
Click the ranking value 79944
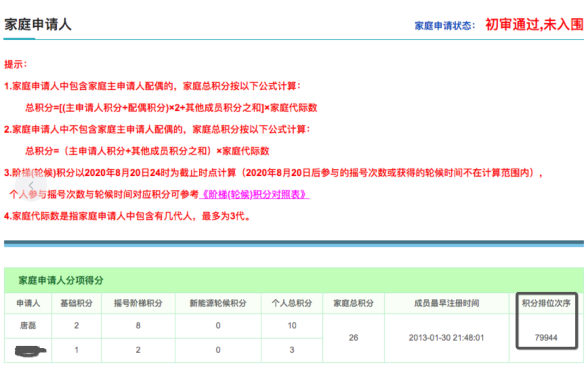(x=546, y=337)
